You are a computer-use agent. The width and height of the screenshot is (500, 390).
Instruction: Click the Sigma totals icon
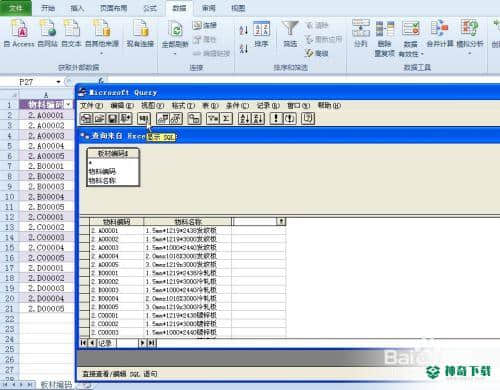226,118
